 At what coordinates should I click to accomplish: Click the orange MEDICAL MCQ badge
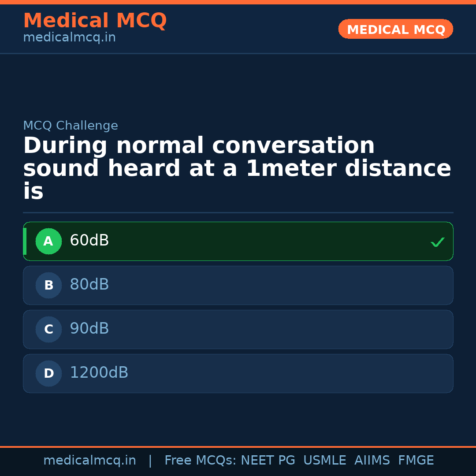395,29
